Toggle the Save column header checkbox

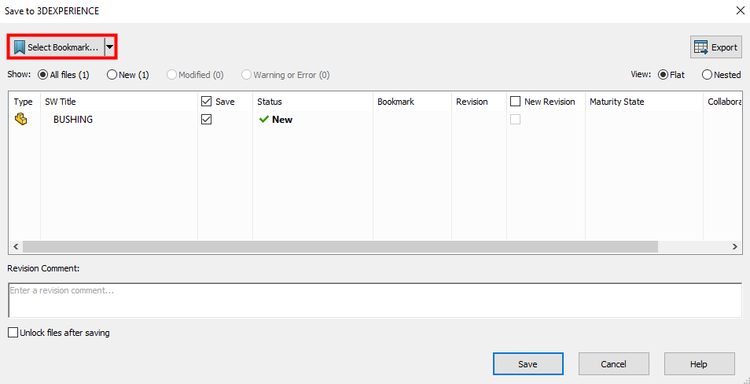[206, 101]
